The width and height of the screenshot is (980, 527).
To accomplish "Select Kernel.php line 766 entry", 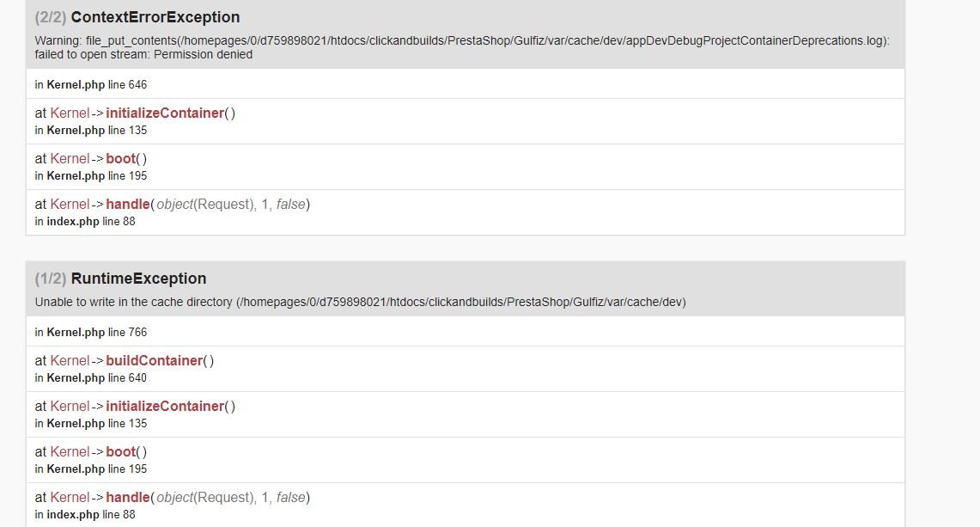I will pos(91,333).
